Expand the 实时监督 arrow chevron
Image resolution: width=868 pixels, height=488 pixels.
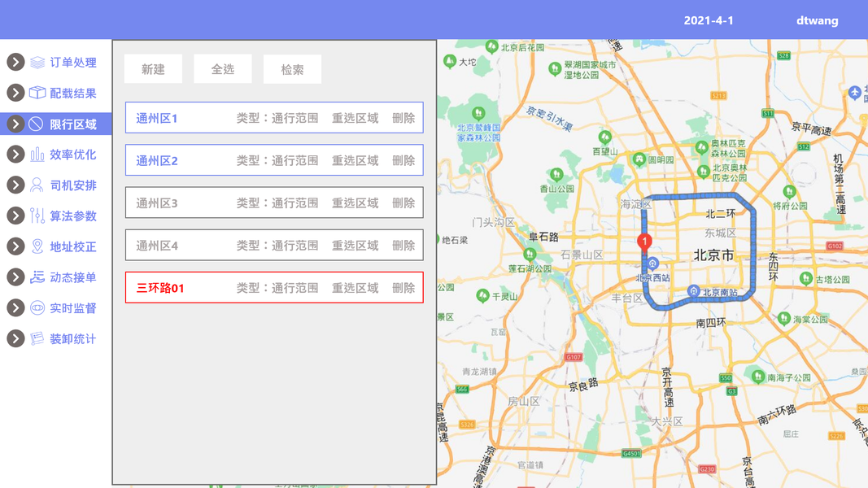(x=15, y=307)
